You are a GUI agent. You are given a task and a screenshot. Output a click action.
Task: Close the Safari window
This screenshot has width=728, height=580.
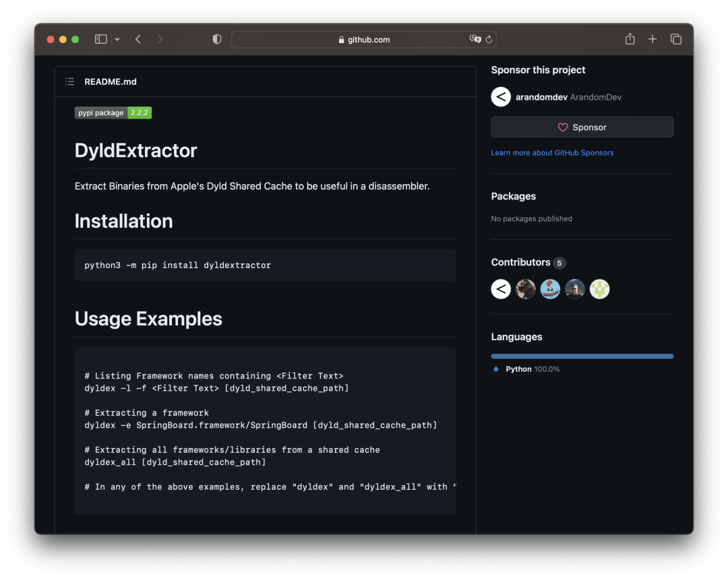51,40
